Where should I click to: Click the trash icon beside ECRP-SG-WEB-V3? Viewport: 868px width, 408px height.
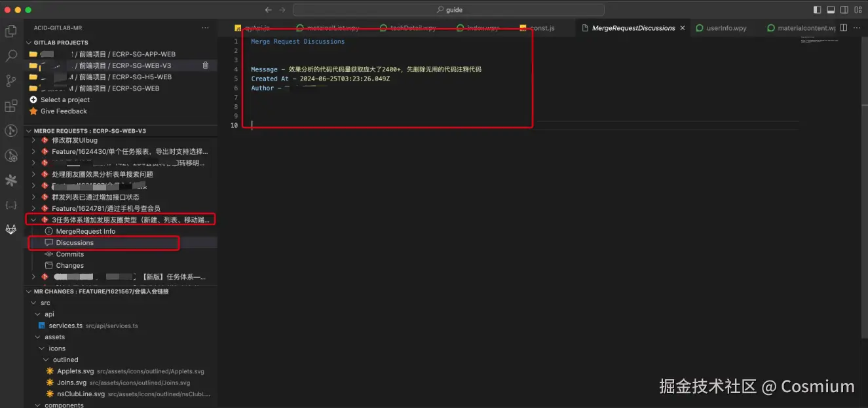click(206, 65)
